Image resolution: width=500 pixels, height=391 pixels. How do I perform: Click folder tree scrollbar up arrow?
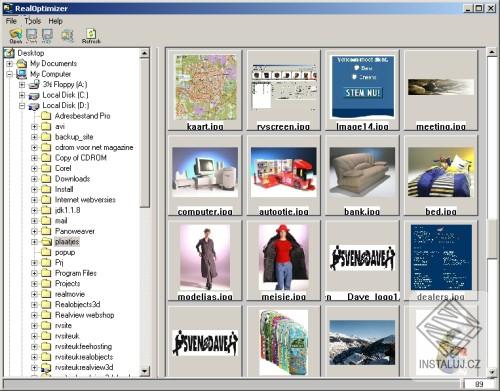coord(145,53)
